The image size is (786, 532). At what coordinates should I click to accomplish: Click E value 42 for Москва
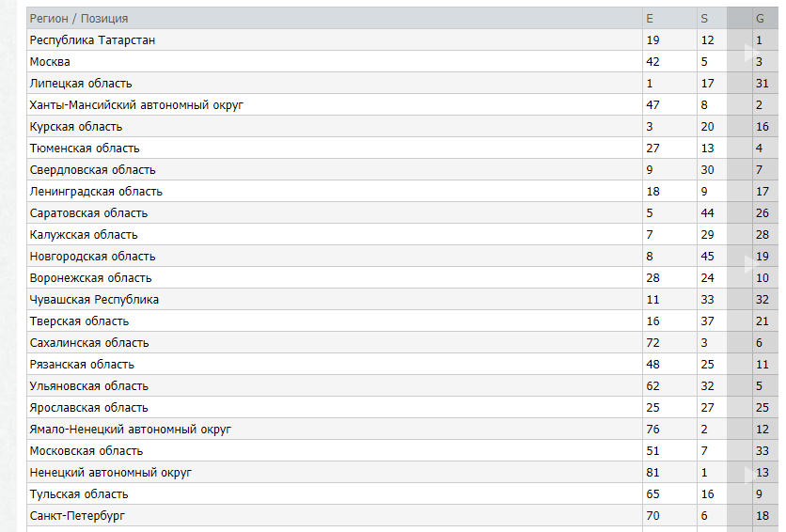tap(652, 62)
